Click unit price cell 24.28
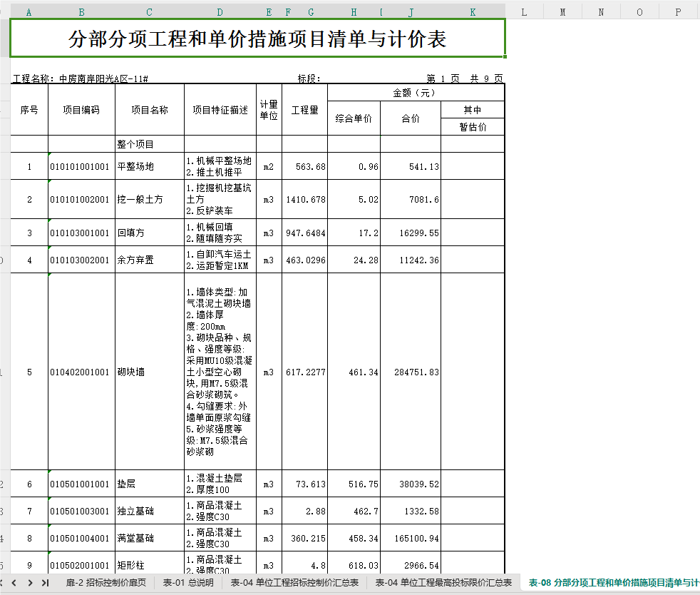Screen dimensions: 700x595 (354, 260)
